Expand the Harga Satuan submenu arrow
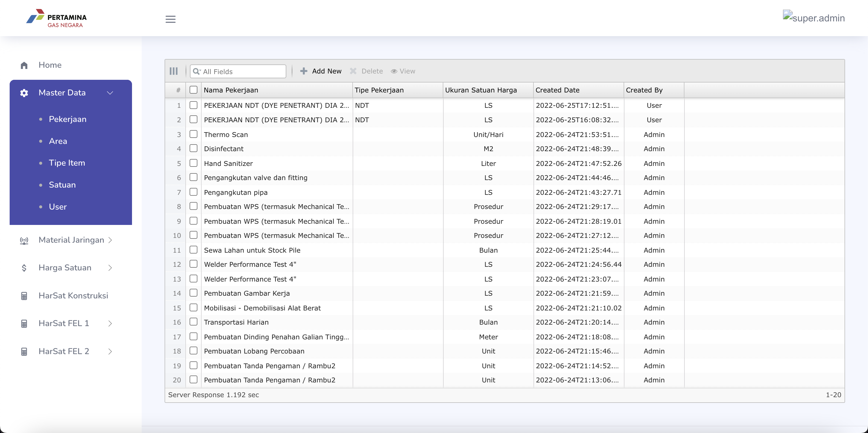This screenshot has width=868, height=433. click(x=110, y=268)
